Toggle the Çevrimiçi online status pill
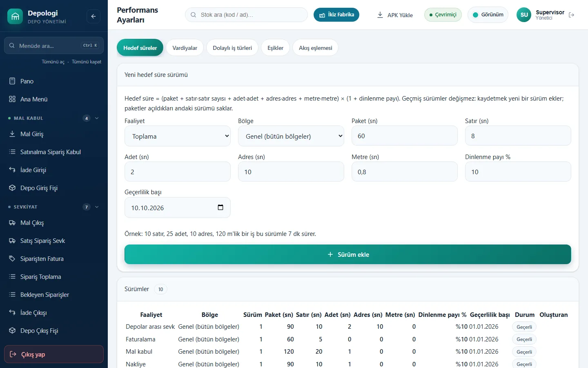This screenshot has width=588, height=368. [443, 15]
